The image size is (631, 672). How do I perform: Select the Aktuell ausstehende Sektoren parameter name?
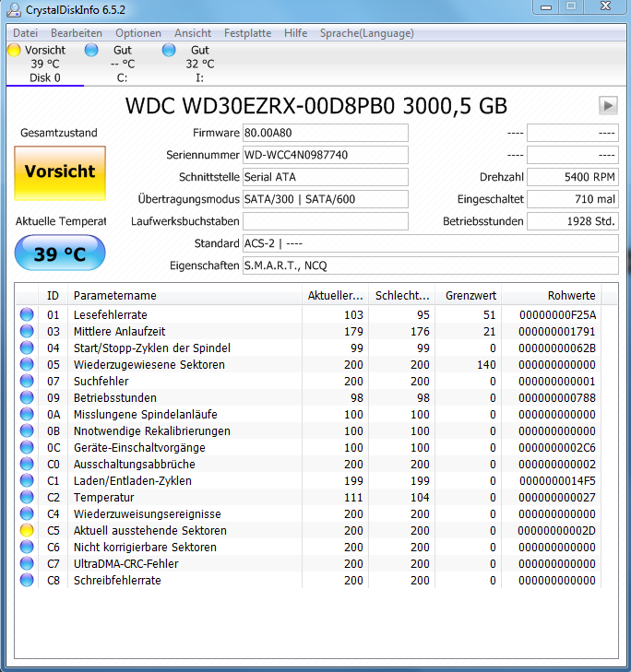click(150, 531)
